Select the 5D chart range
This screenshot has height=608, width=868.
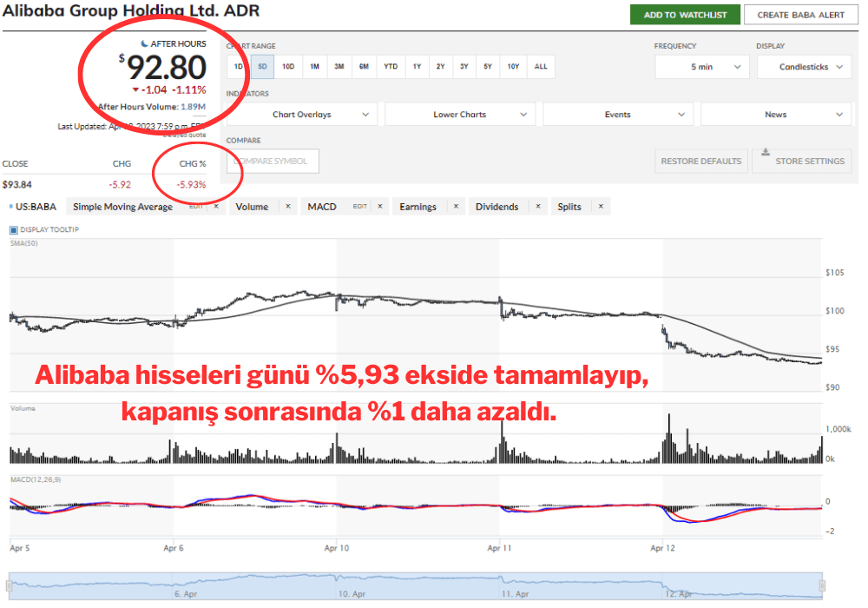click(262, 67)
